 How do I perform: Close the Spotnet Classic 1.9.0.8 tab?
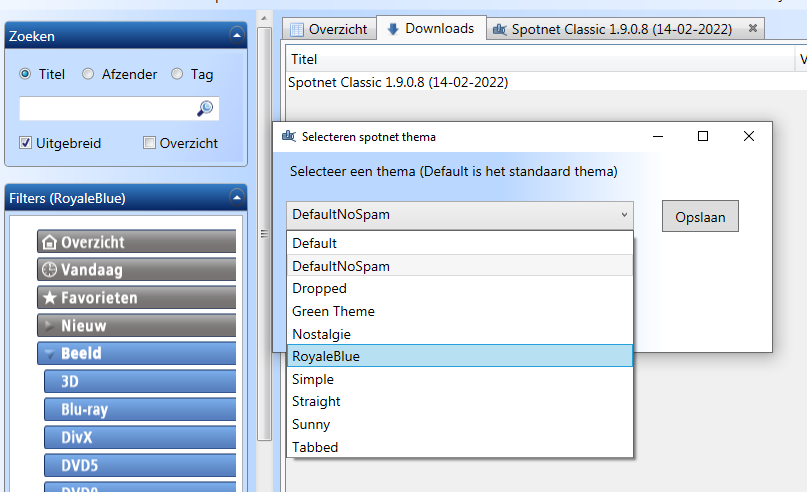752,28
